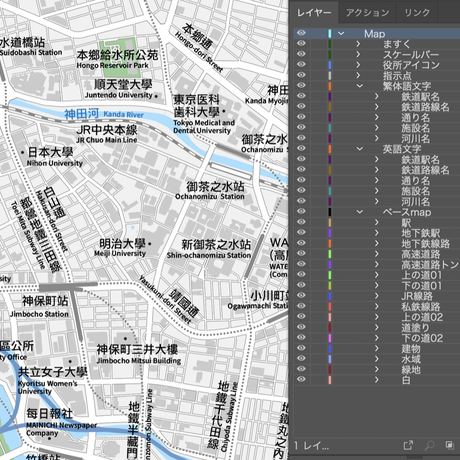460x460 pixels.
Task: Expand the スケールバー layer
Action: (x=358, y=54)
